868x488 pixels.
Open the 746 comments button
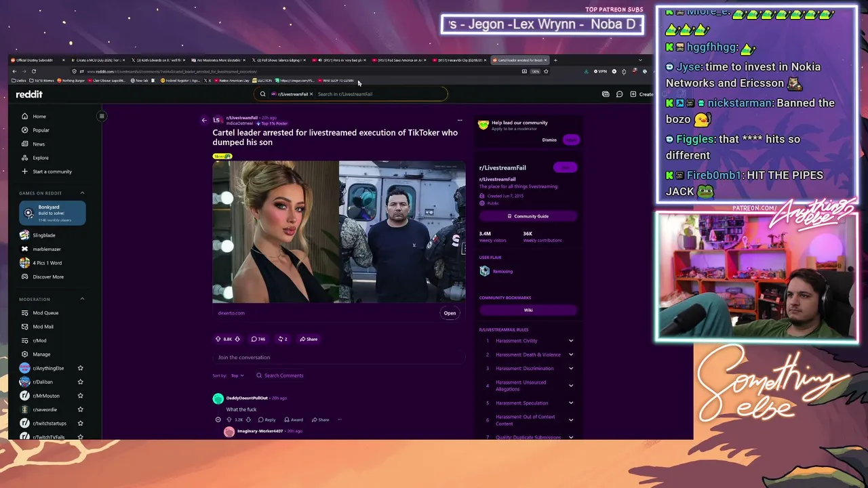tap(258, 339)
